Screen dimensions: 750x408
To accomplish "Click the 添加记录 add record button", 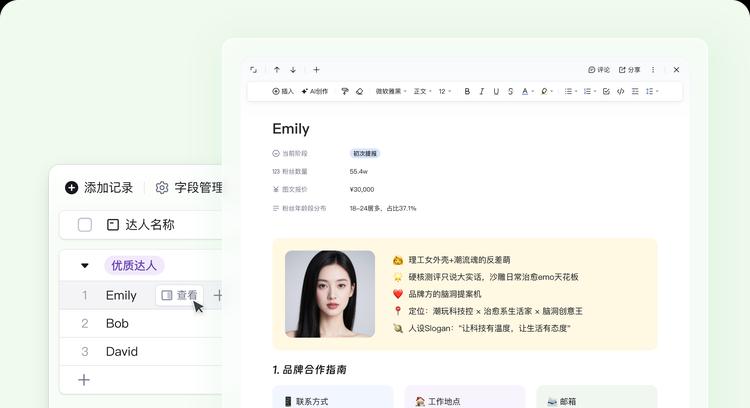I will (x=99, y=188).
